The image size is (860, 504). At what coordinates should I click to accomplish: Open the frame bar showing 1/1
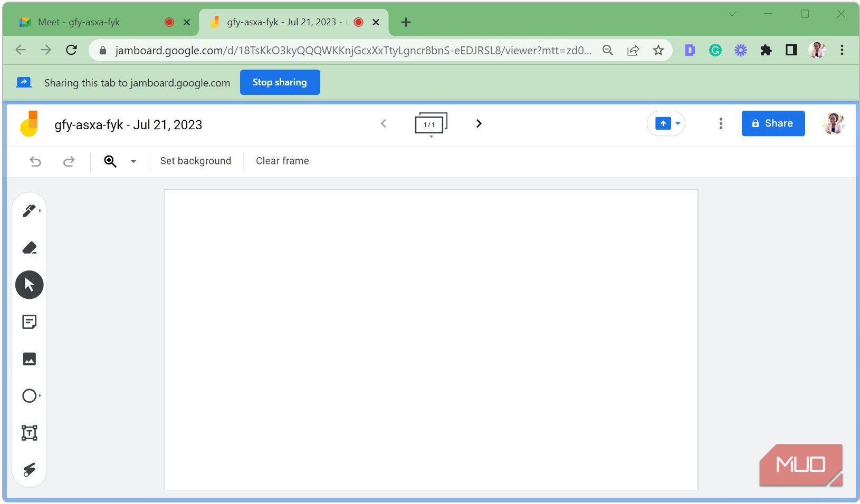430,123
